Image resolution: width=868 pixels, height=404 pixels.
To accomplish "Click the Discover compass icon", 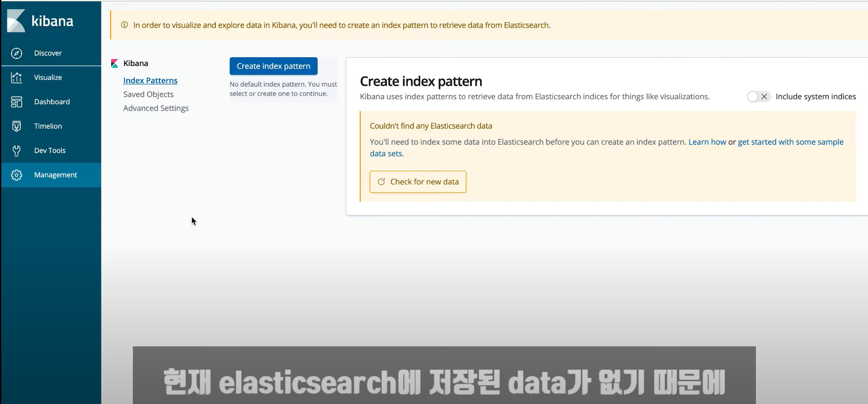I will (17, 53).
